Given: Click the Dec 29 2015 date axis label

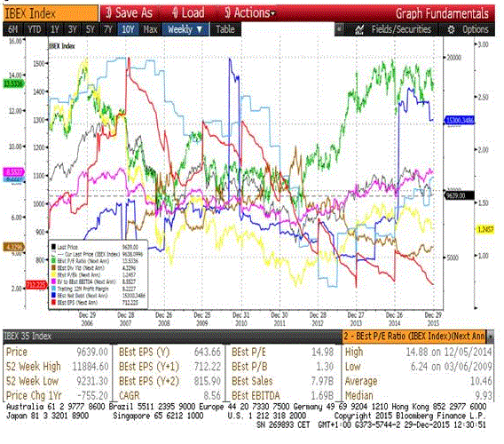Looking at the screenshot, I should pos(433,319).
